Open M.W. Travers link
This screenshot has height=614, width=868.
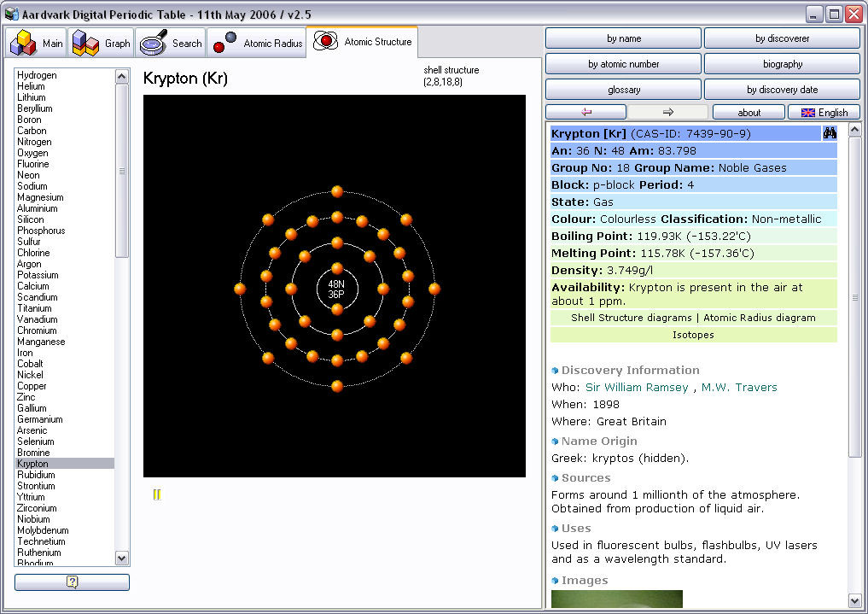coord(739,387)
